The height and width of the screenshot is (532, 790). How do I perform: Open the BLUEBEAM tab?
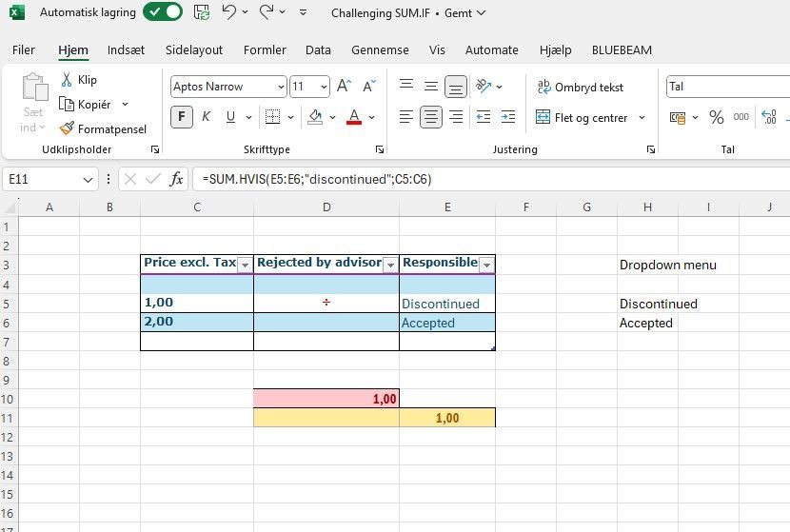click(x=622, y=49)
